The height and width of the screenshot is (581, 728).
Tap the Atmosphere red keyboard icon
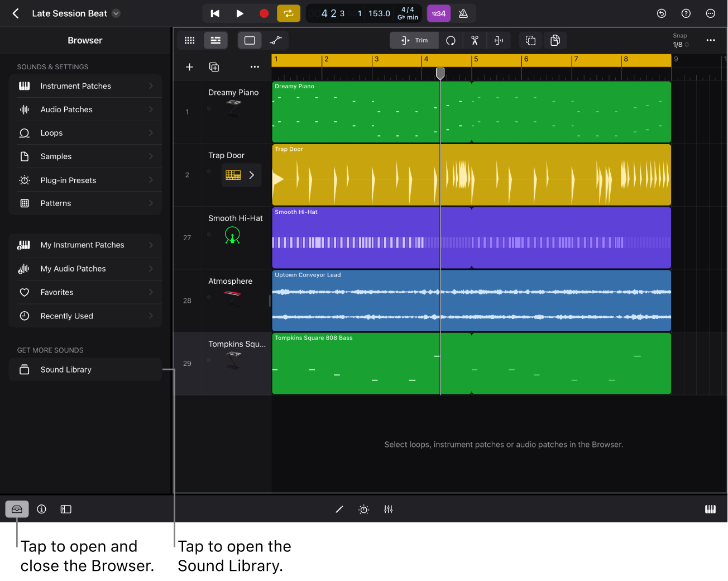point(232,298)
